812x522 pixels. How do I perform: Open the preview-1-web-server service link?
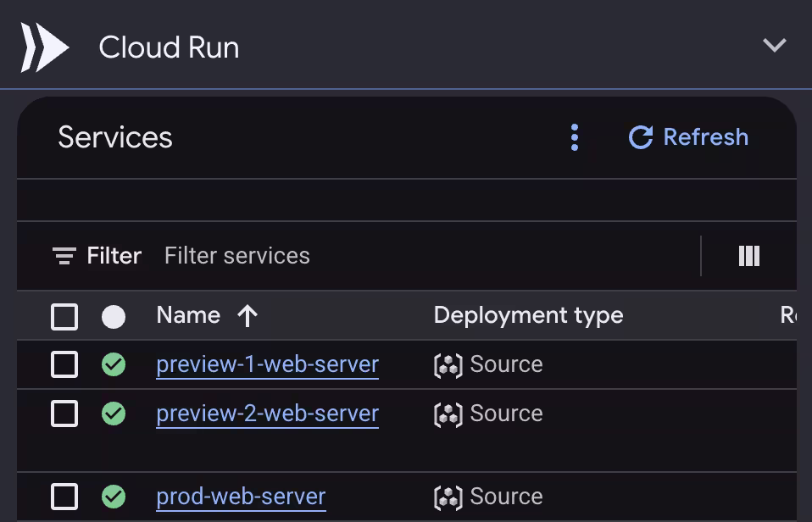267,365
